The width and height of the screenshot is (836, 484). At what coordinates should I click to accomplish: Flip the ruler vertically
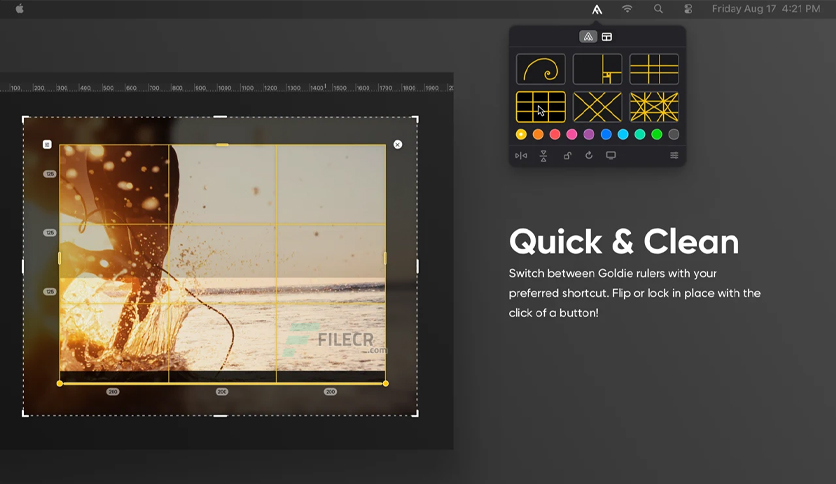tap(543, 156)
